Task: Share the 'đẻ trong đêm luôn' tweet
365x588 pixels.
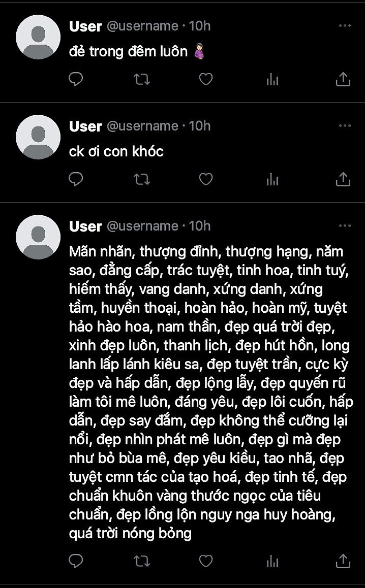Action: pyautogui.click(x=343, y=79)
